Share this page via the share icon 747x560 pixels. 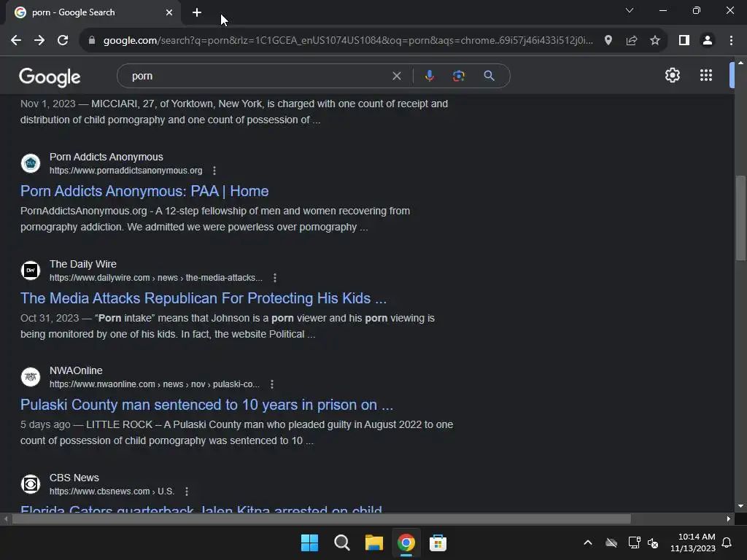pyautogui.click(x=632, y=41)
